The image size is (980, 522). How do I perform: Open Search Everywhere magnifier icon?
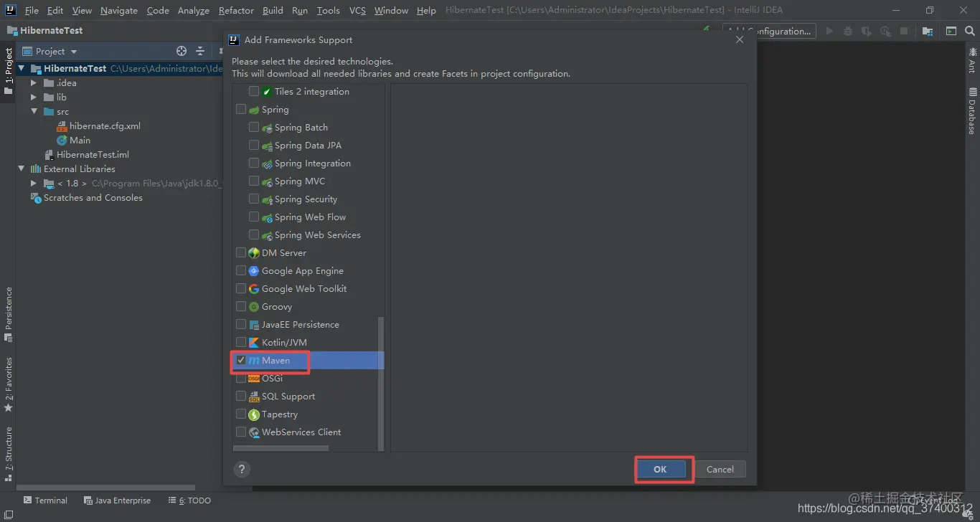(x=969, y=31)
